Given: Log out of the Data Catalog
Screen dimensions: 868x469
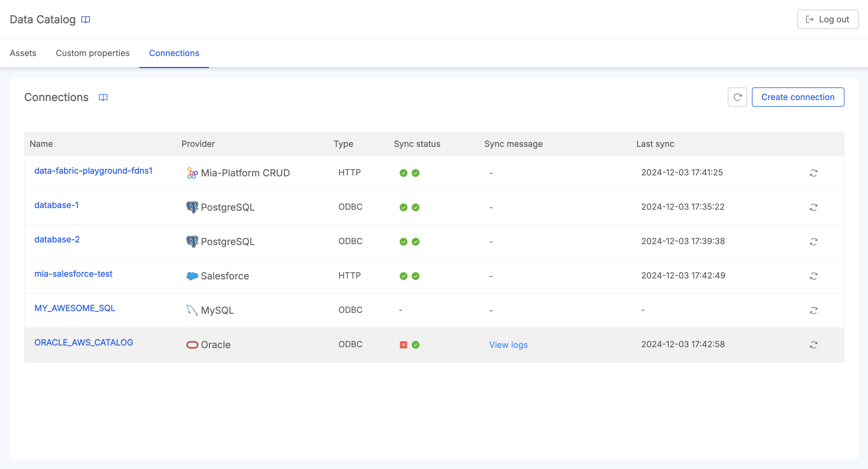Looking at the screenshot, I should coord(828,19).
